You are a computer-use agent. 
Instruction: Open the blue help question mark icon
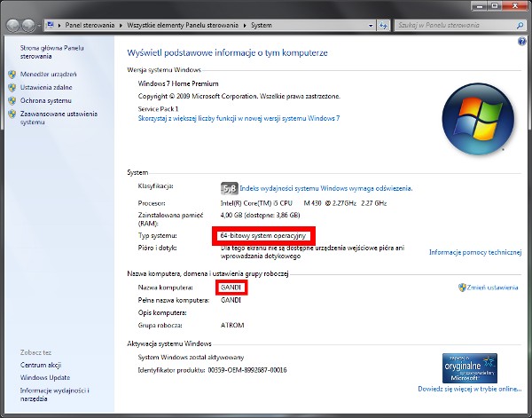click(522, 42)
